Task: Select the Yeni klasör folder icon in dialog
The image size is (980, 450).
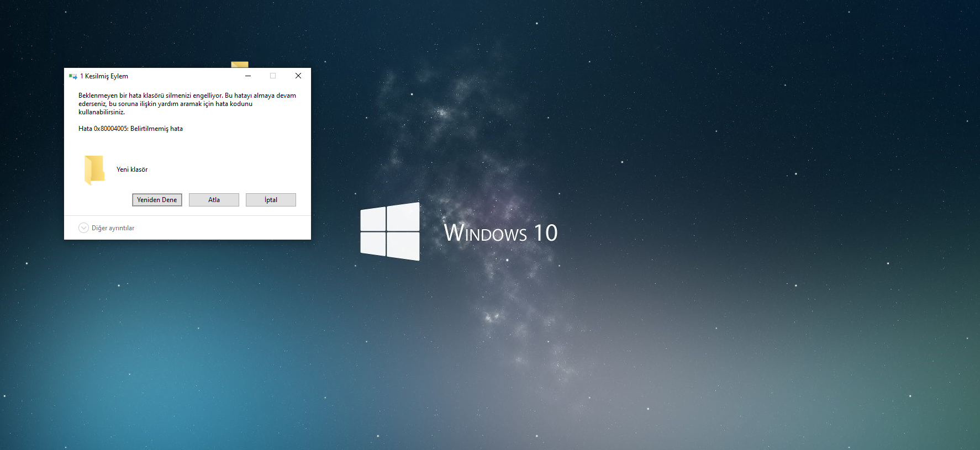Action: 94,170
